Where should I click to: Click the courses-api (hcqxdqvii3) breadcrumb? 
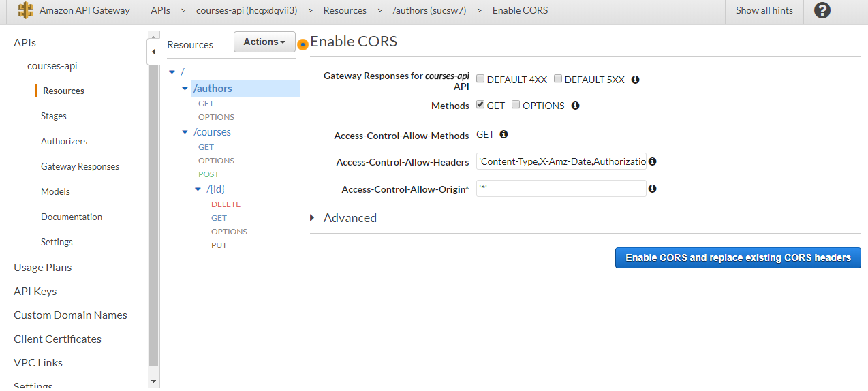(247, 10)
